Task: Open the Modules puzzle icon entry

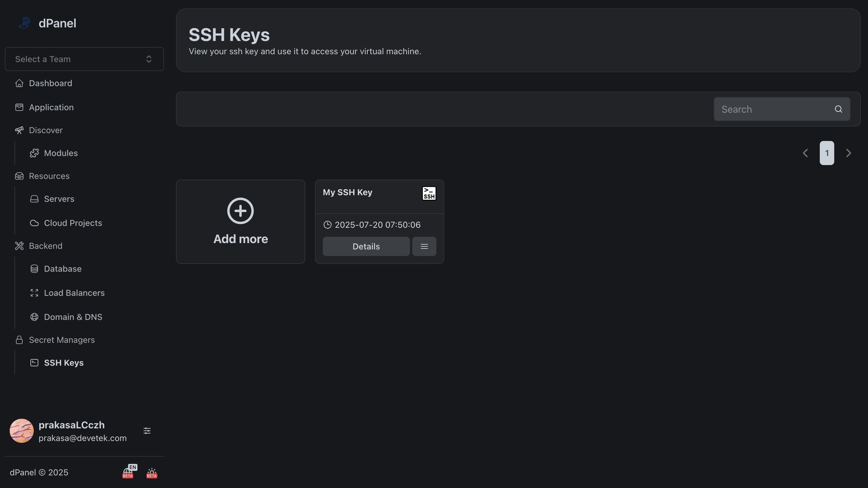Action: 34,153
